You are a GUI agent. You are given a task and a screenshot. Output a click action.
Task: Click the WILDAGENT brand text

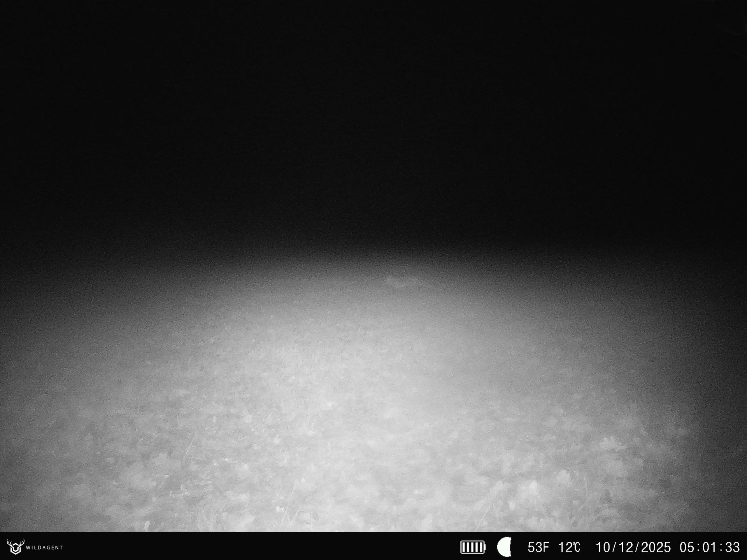(x=44, y=548)
